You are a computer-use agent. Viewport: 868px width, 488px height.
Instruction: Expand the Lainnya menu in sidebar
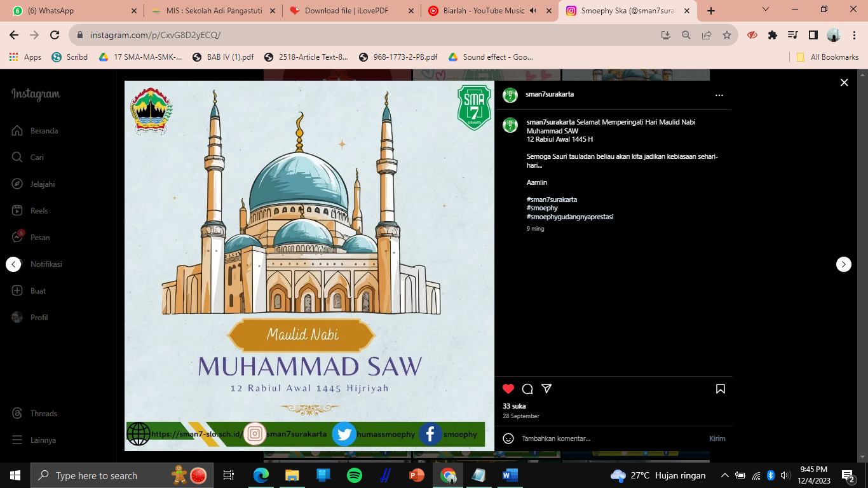coord(43,440)
